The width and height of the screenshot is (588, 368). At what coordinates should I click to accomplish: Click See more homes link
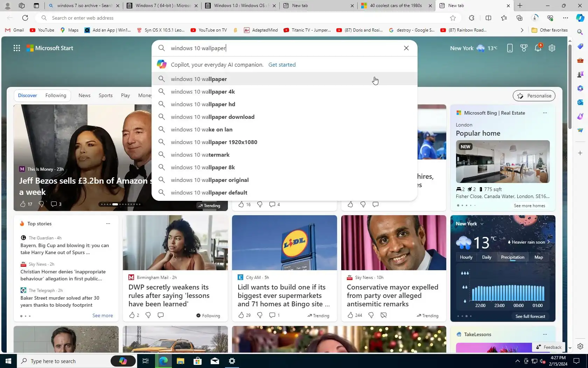(529, 205)
